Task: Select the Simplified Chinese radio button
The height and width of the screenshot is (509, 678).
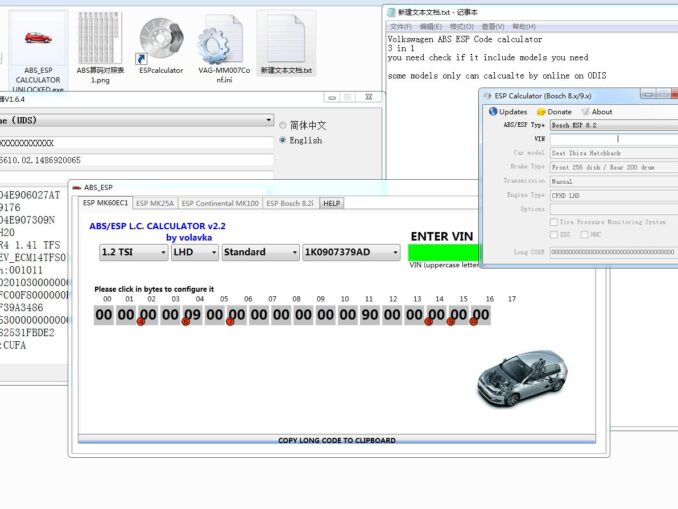Action: [283, 125]
